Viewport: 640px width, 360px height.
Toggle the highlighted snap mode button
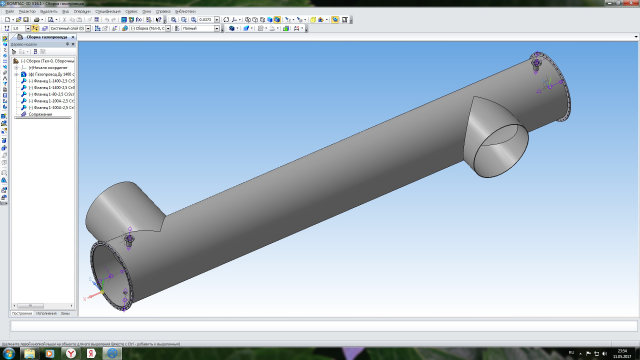(x=35, y=29)
